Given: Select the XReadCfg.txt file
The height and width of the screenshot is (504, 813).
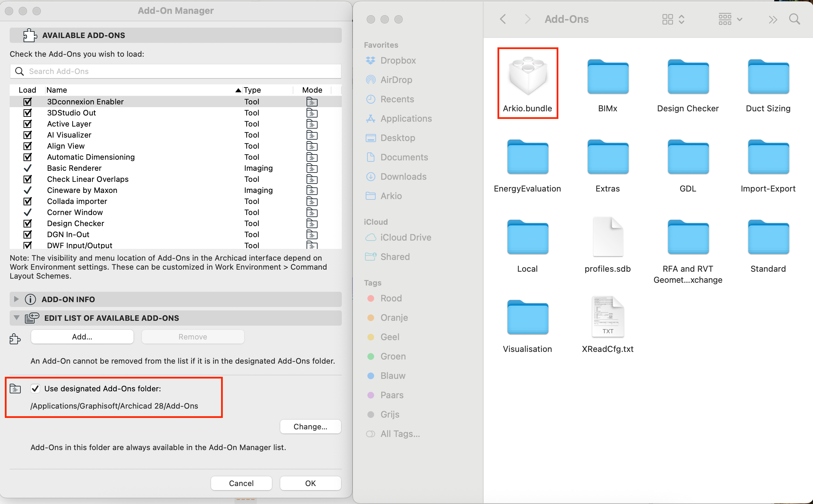Looking at the screenshot, I should (x=608, y=317).
